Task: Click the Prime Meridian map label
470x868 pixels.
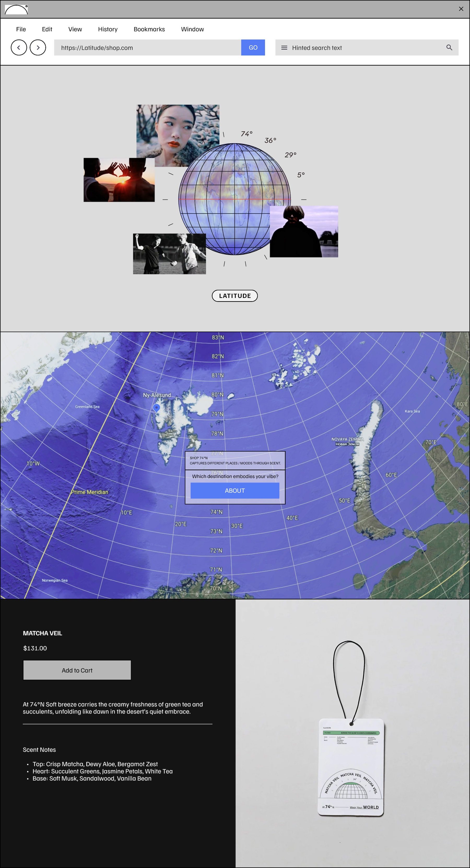Action: (90, 492)
